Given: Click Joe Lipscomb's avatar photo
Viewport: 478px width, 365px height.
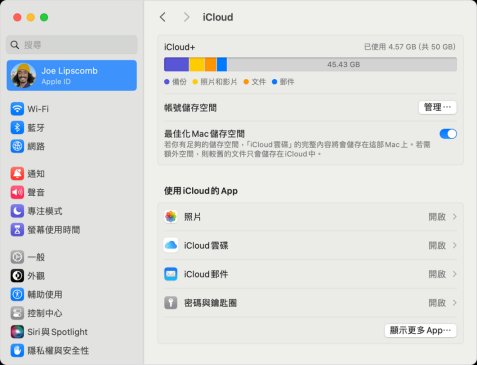Looking at the screenshot, I should point(23,76).
